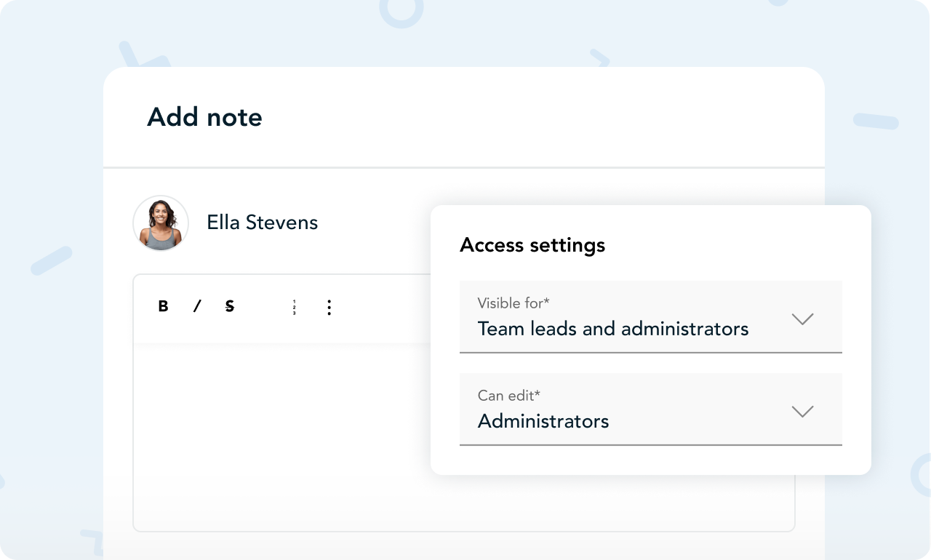This screenshot has width=931, height=560.
Task: Insert a numbered list in the note
Action: 294,308
